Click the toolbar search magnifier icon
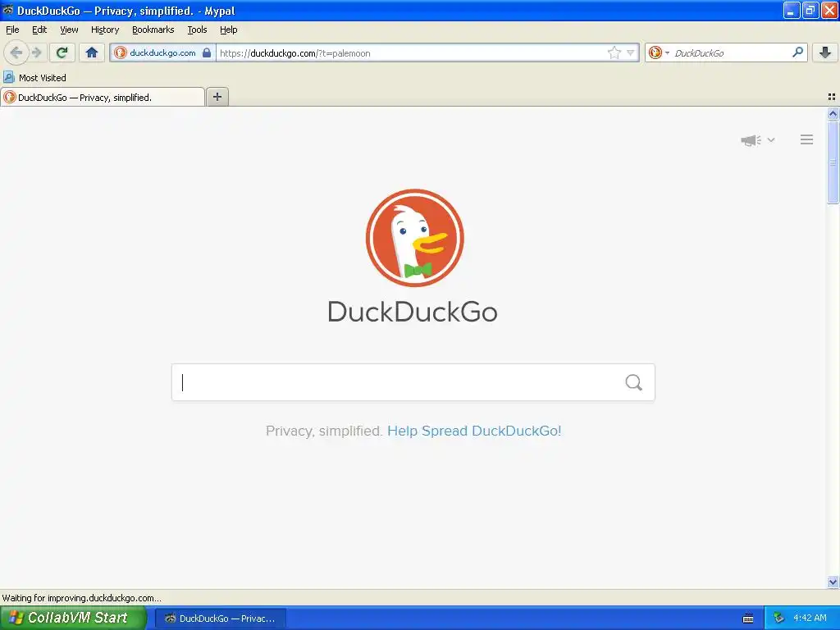Viewport: 840px width, 630px height. (797, 52)
